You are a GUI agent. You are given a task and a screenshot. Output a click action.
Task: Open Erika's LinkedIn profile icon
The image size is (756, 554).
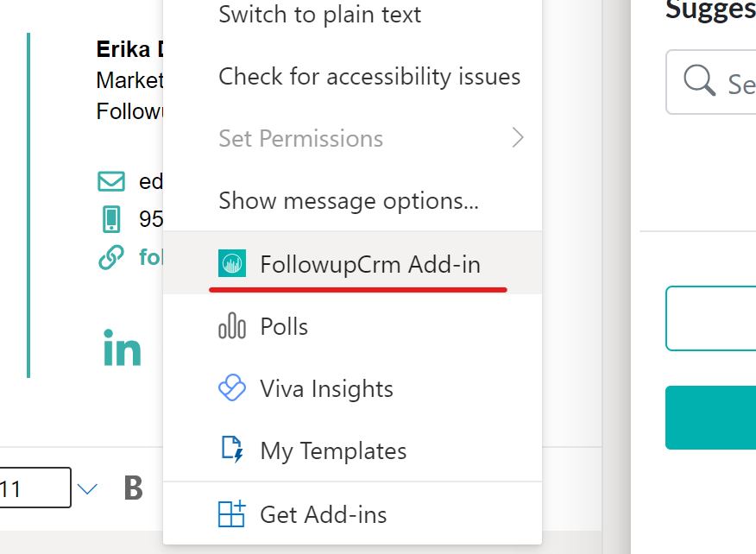122,348
